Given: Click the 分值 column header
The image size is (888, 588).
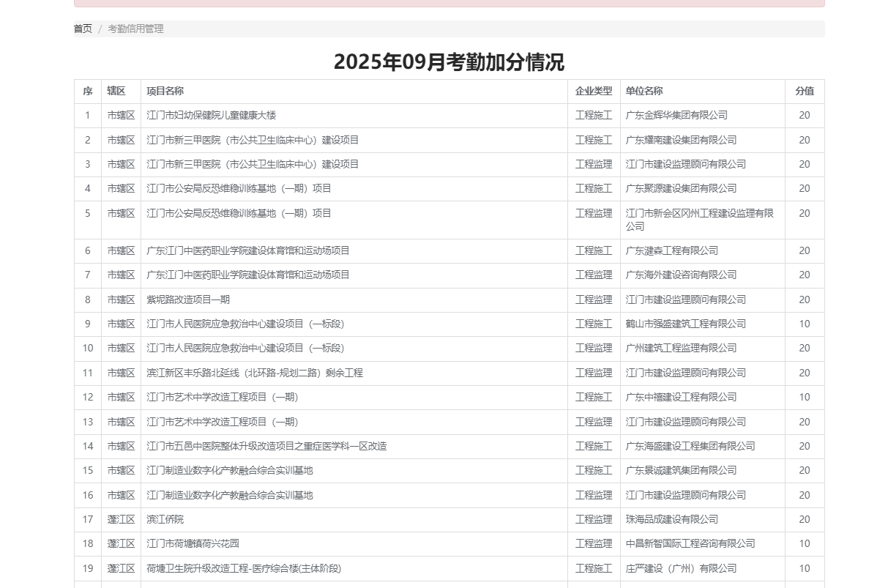Looking at the screenshot, I should tap(804, 92).
